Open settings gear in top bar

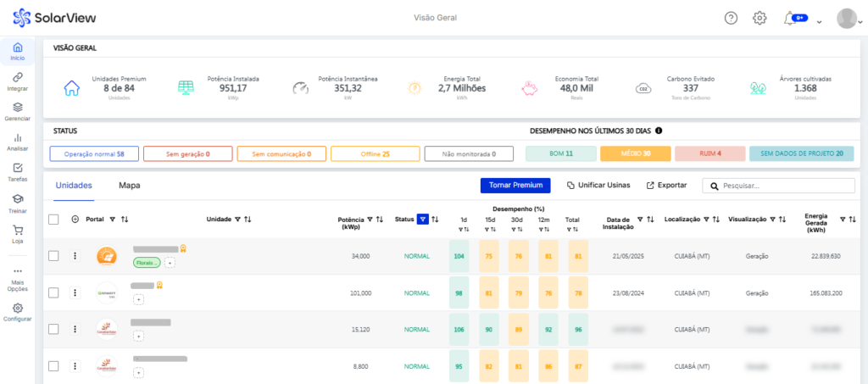click(x=759, y=18)
